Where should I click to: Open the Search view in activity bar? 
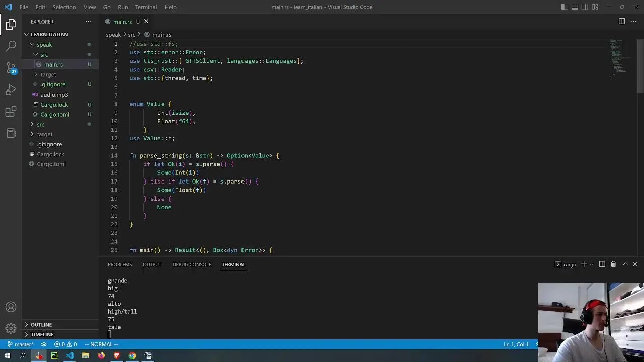pos(11,46)
